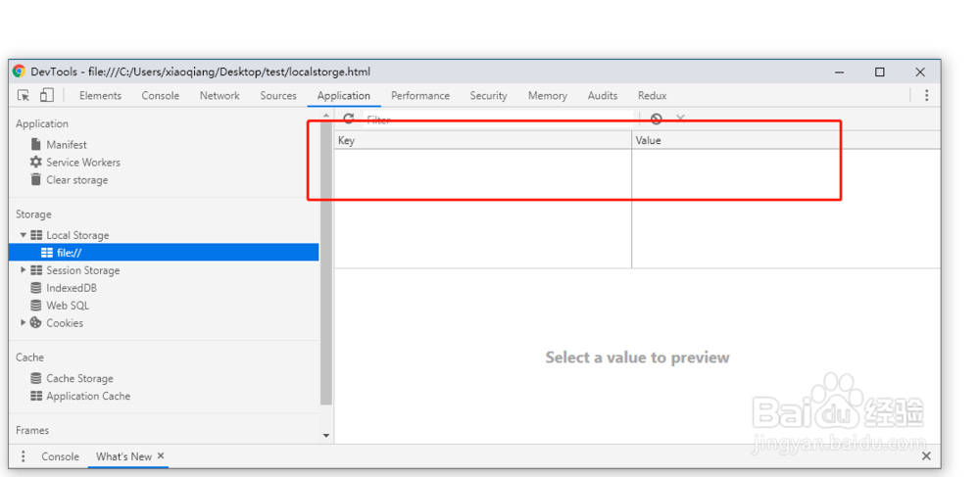
Task: Click the sidebar scrollbar down arrow
Action: tap(325, 435)
